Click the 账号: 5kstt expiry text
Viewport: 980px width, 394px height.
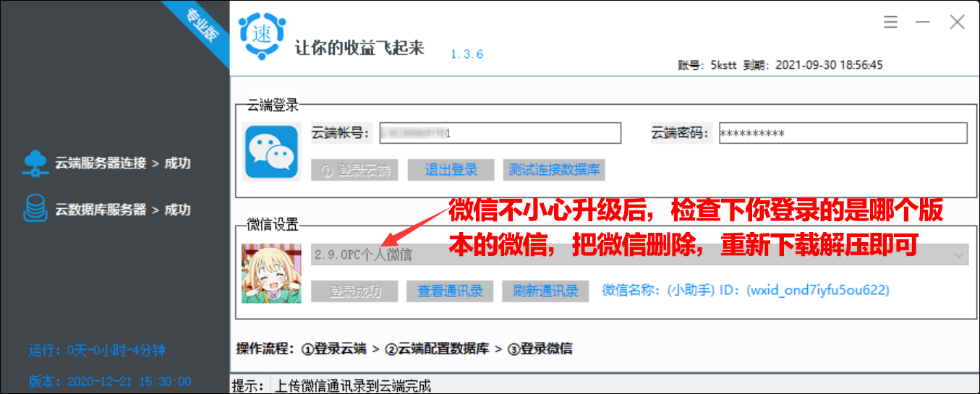(780, 65)
